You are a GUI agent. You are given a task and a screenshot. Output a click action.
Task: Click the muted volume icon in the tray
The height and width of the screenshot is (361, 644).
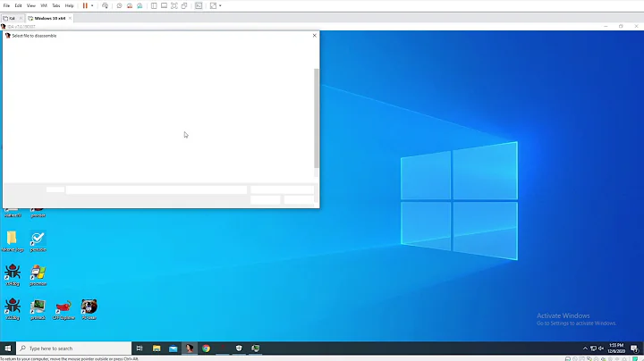601,348
